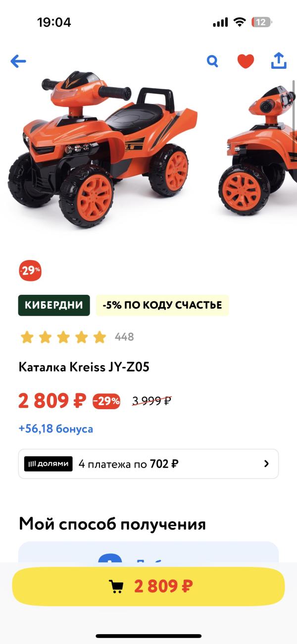Screen dimensions: 297x644
Task: Add to cart for 2 809 ₽
Action: [148, 587]
